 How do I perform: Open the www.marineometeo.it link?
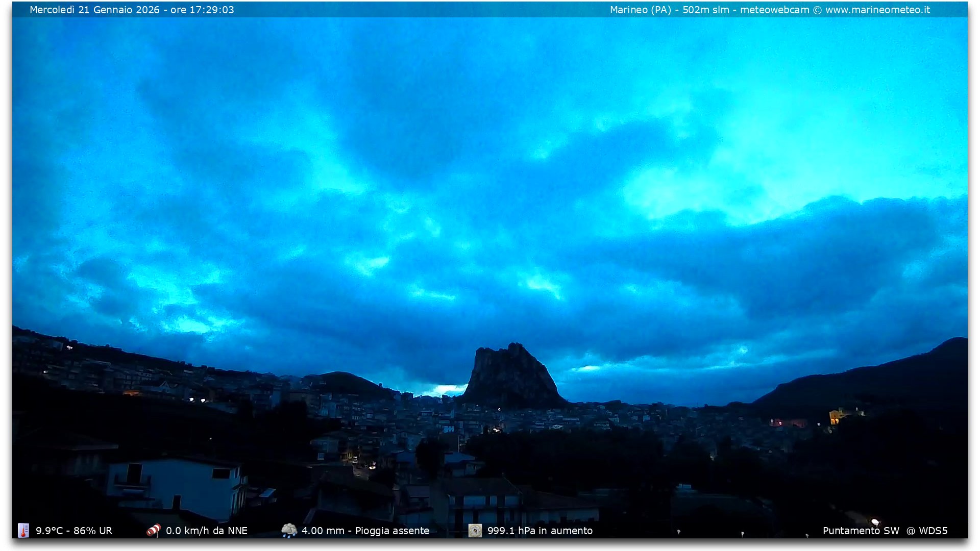(x=877, y=10)
